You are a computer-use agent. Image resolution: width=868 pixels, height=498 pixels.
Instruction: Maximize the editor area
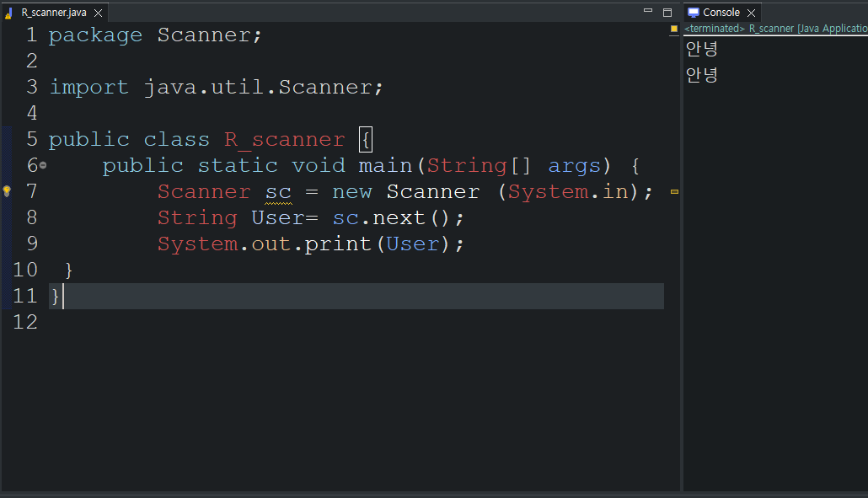coord(667,12)
